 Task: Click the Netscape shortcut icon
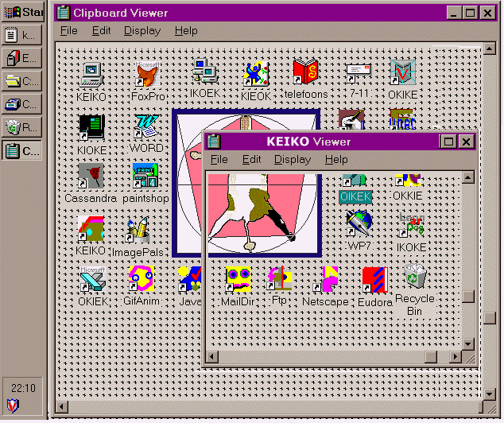tap(327, 280)
